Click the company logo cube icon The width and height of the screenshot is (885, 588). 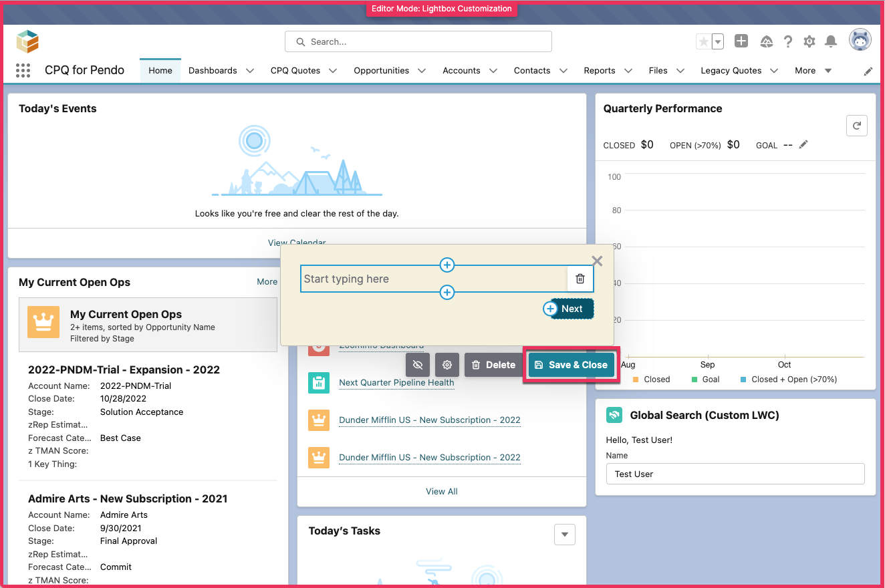(x=27, y=41)
